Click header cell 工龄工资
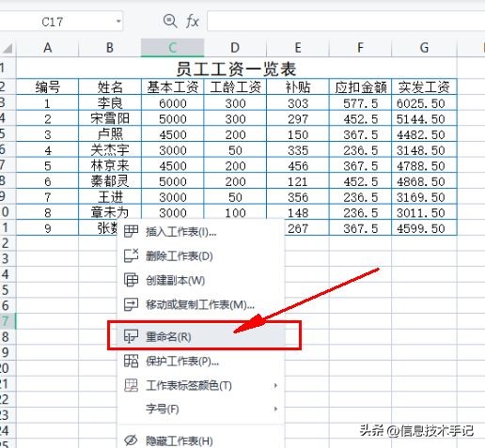This screenshot has width=485, height=448. coord(235,86)
